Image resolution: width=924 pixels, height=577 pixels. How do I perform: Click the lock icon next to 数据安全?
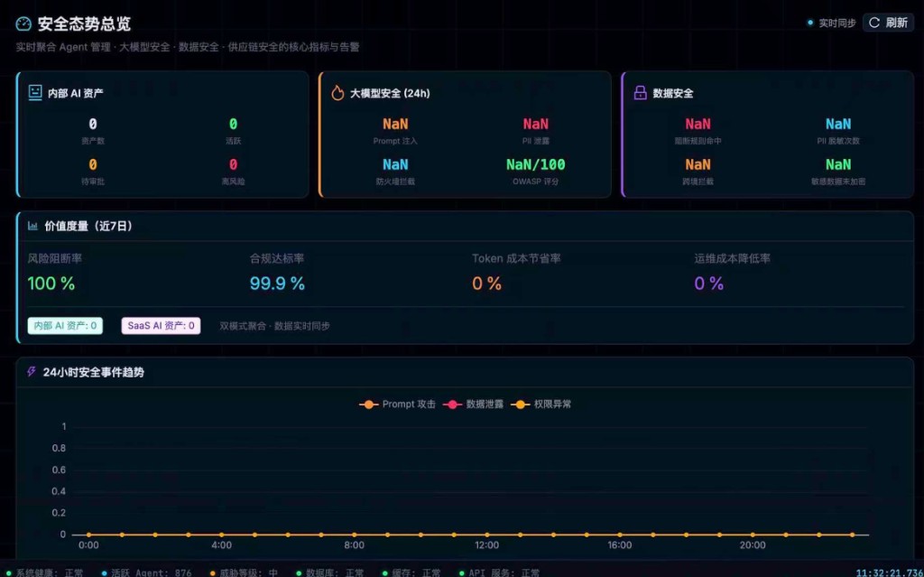pos(640,93)
